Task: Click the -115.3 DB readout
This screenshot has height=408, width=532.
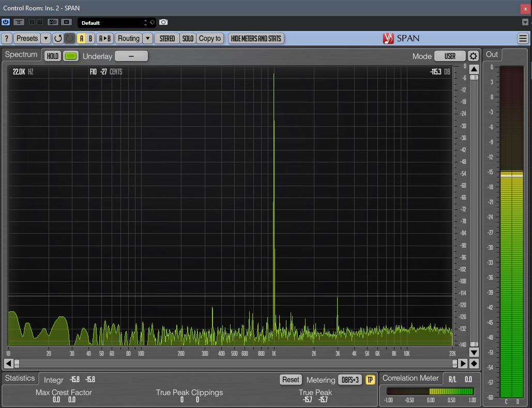Action: pos(440,72)
